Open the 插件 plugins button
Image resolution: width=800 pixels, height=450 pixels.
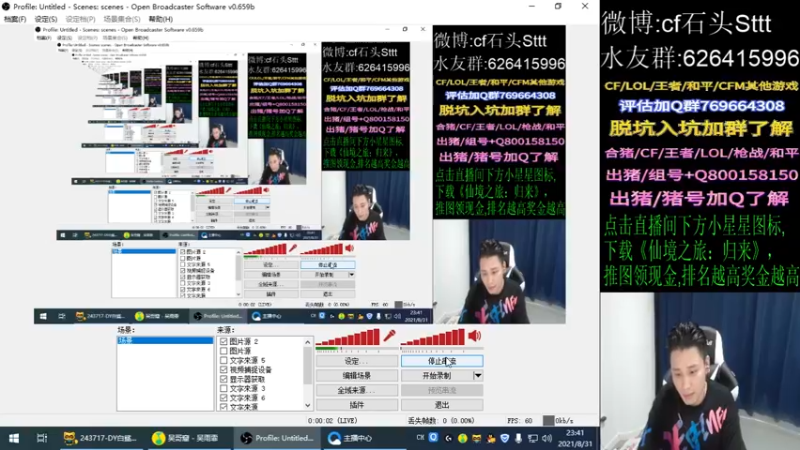[x=357, y=405]
